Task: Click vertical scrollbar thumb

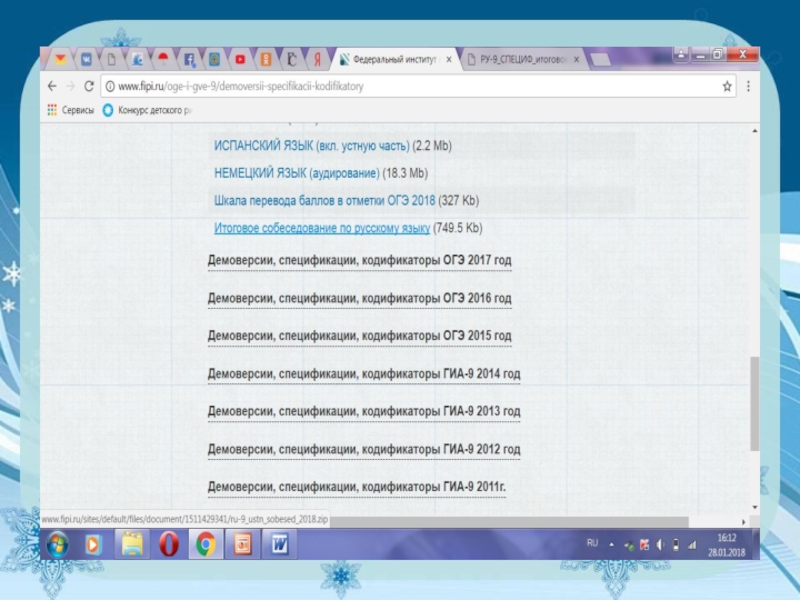Action: point(755,404)
